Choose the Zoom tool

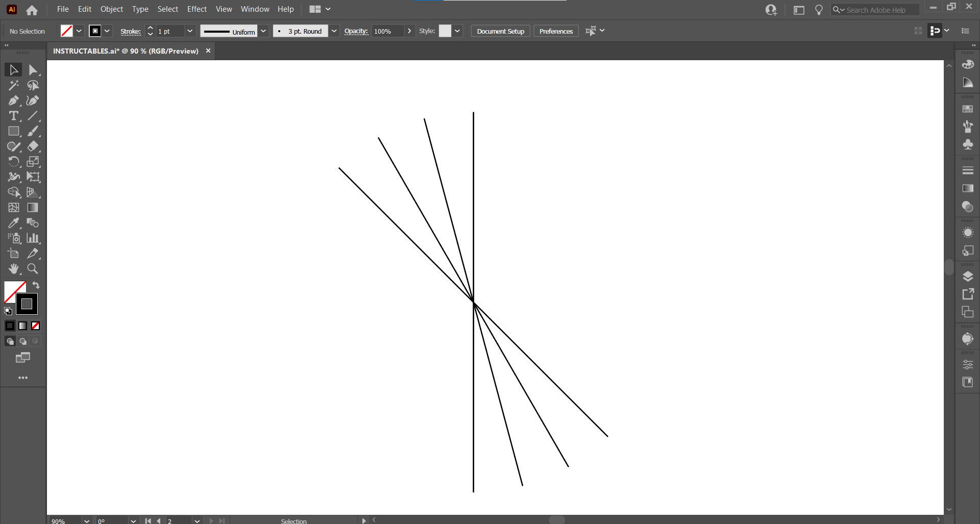pos(33,269)
